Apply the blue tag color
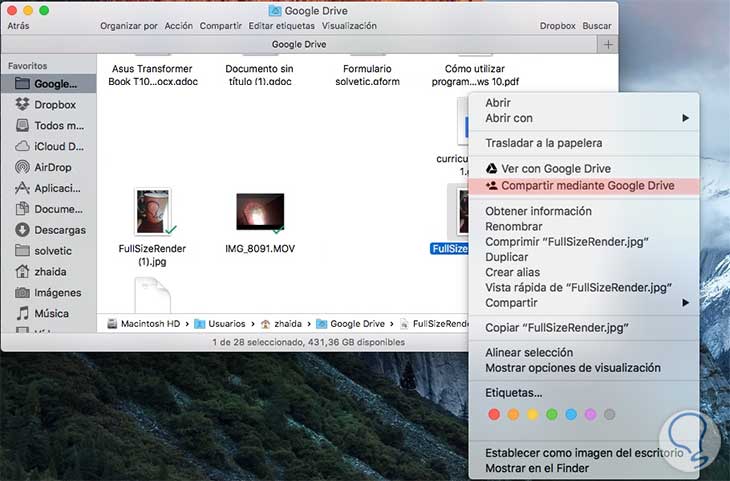 (571, 414)
